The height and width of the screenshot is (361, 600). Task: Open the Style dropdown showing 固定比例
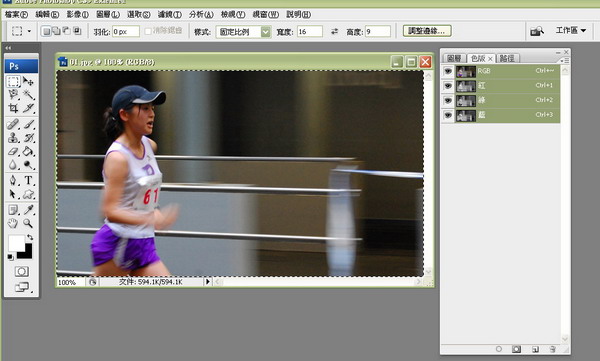(x=243, y=32)
